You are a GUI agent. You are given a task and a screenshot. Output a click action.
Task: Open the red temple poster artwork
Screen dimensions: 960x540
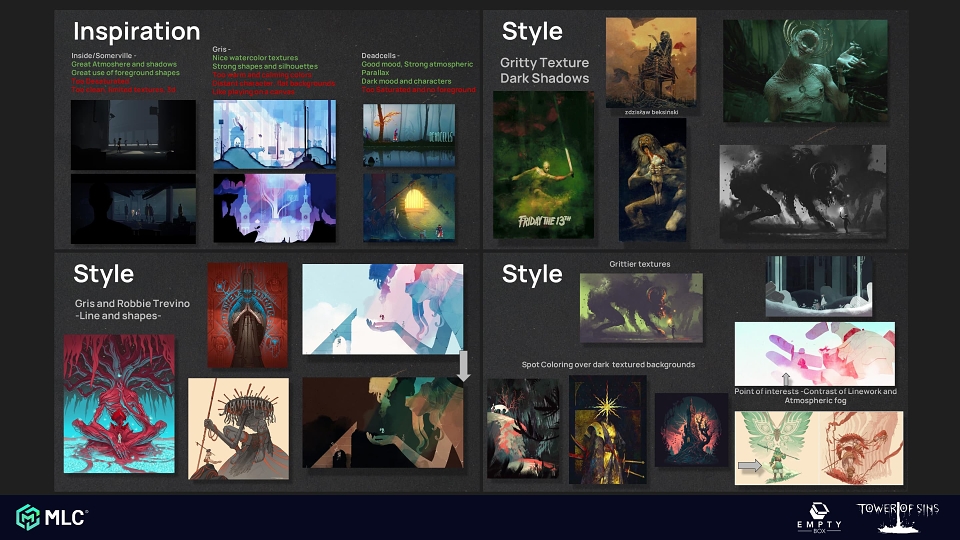[247, 316]
